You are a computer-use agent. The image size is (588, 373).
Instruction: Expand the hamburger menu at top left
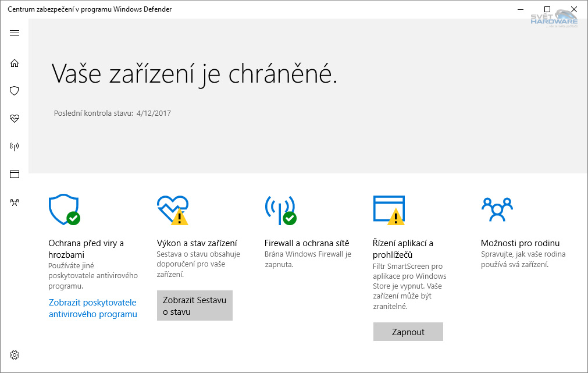14,33
